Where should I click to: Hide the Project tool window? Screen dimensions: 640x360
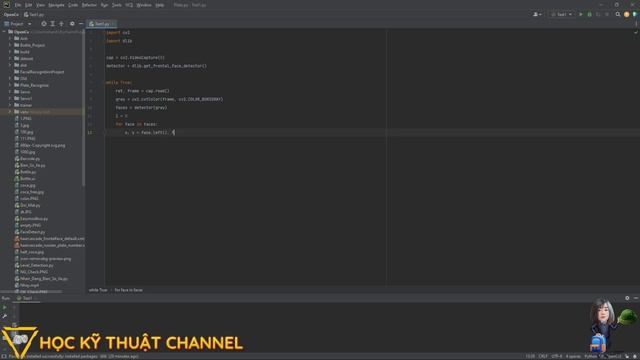coord(80,24)
